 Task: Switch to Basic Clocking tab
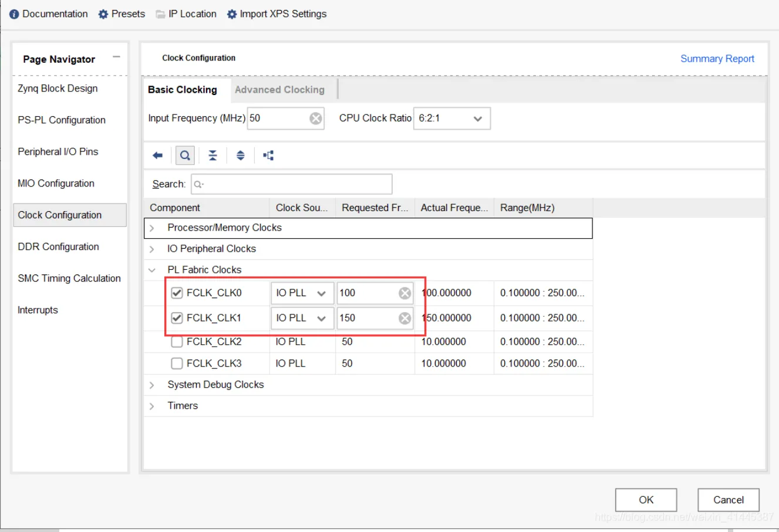(183, 90)
